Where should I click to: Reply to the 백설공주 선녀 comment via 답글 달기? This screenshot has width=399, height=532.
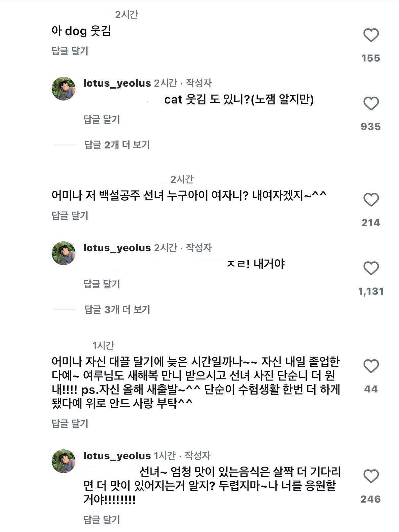[x=70, y=215]
